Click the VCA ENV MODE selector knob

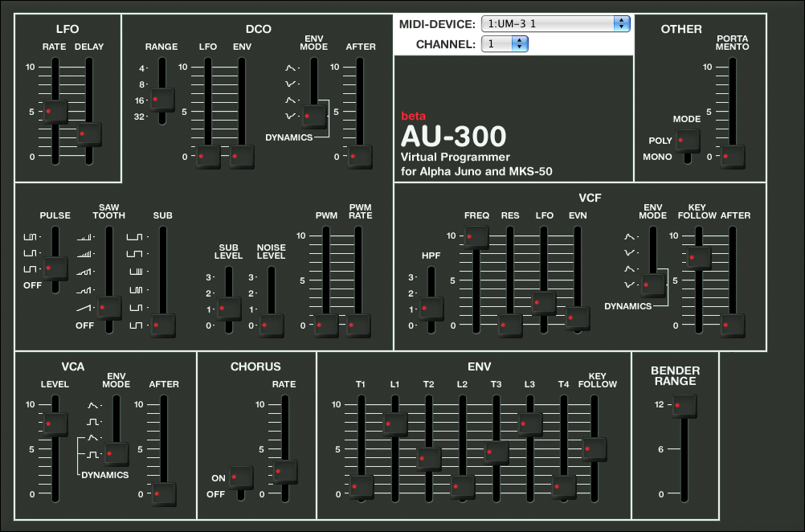pyautogui.click(x=116, y=454)
